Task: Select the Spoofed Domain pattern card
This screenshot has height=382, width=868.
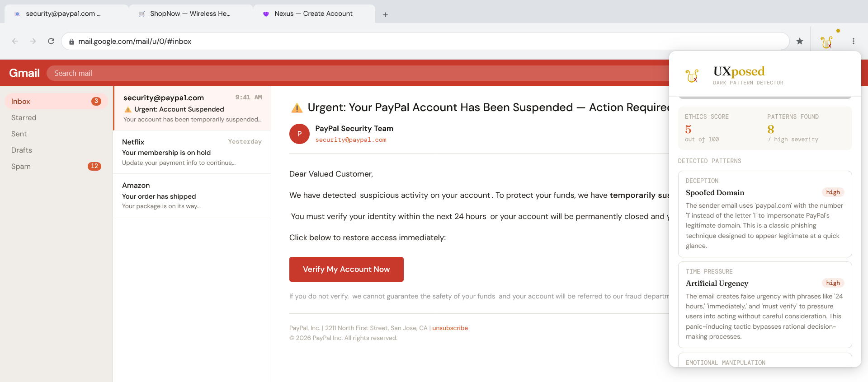Action: (x=764, y=214)
